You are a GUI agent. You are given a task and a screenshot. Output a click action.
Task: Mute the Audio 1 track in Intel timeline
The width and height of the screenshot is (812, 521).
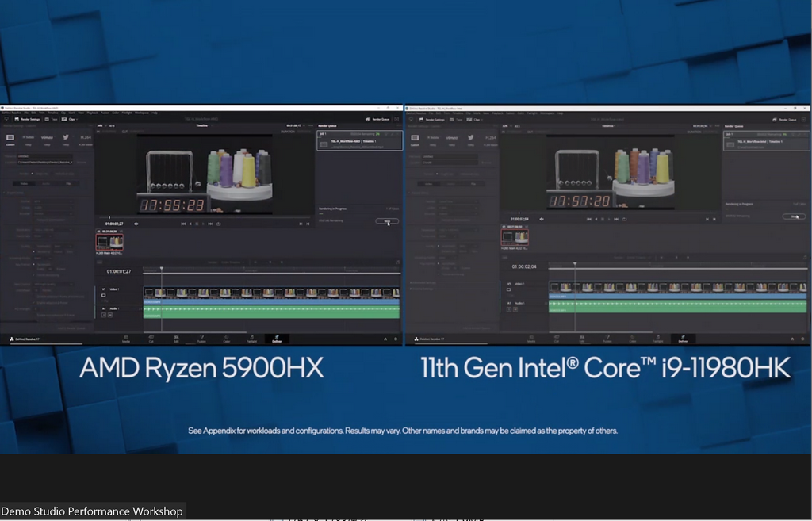coord(515,309)
